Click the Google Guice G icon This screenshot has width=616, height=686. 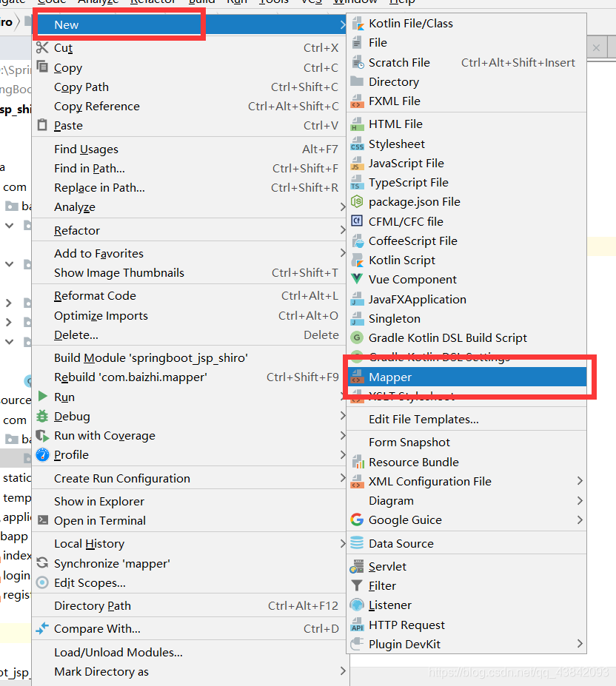coord(357,519)
